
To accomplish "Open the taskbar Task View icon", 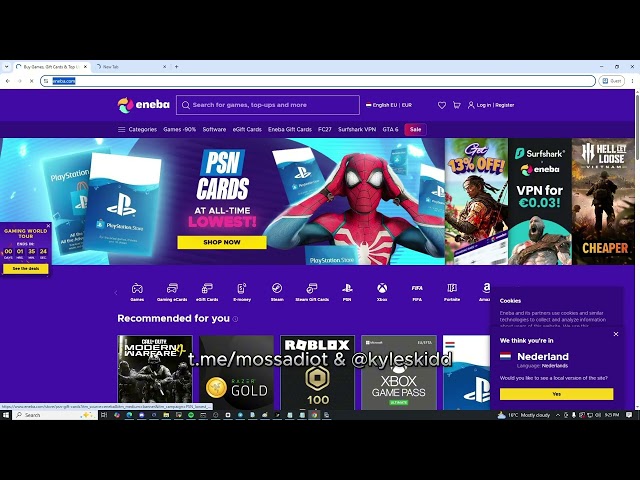I will coord(104,415).
